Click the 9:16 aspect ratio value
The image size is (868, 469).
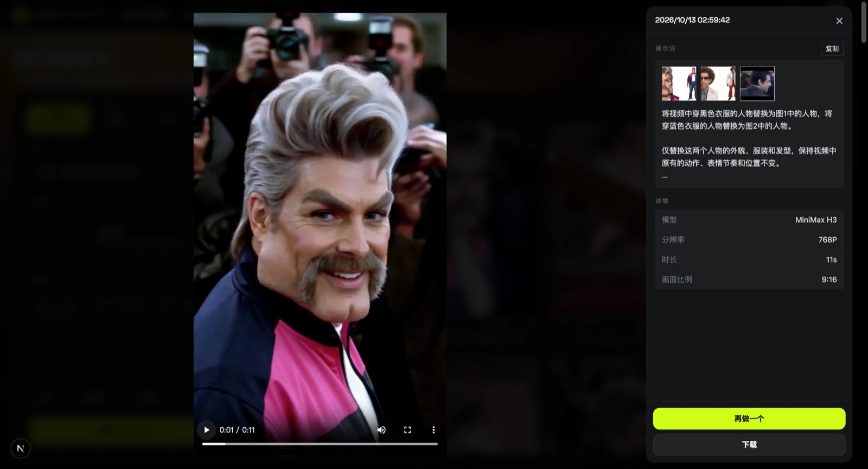829,280
